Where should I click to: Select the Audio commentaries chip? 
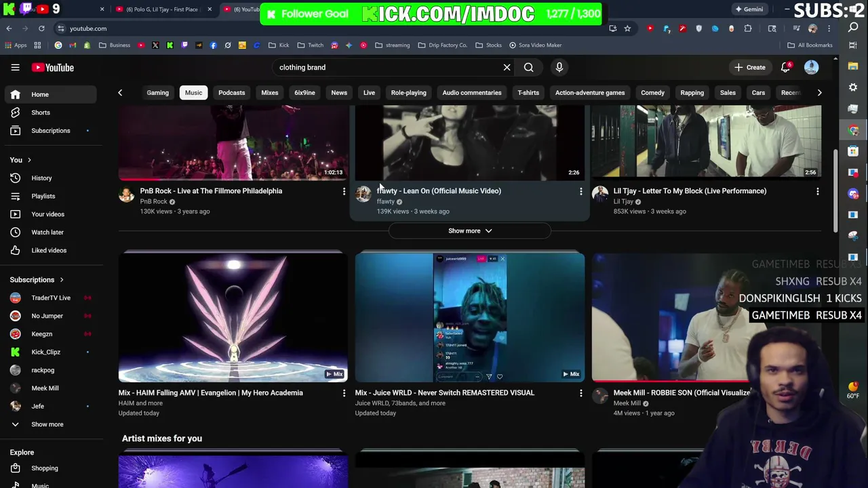pyautogui.click(x=471, y=93)
